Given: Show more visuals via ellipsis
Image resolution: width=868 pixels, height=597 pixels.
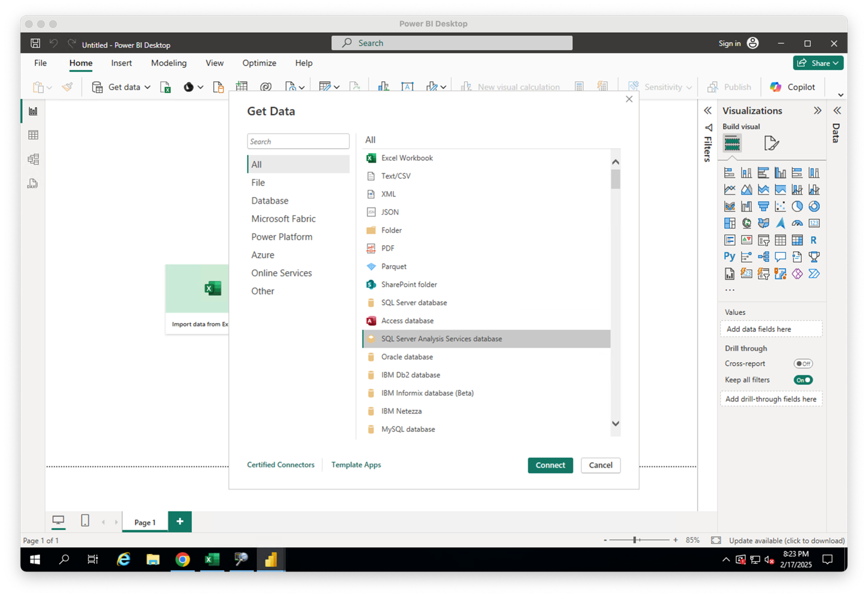Looking at the screenshot, I should tap(730, 290).
